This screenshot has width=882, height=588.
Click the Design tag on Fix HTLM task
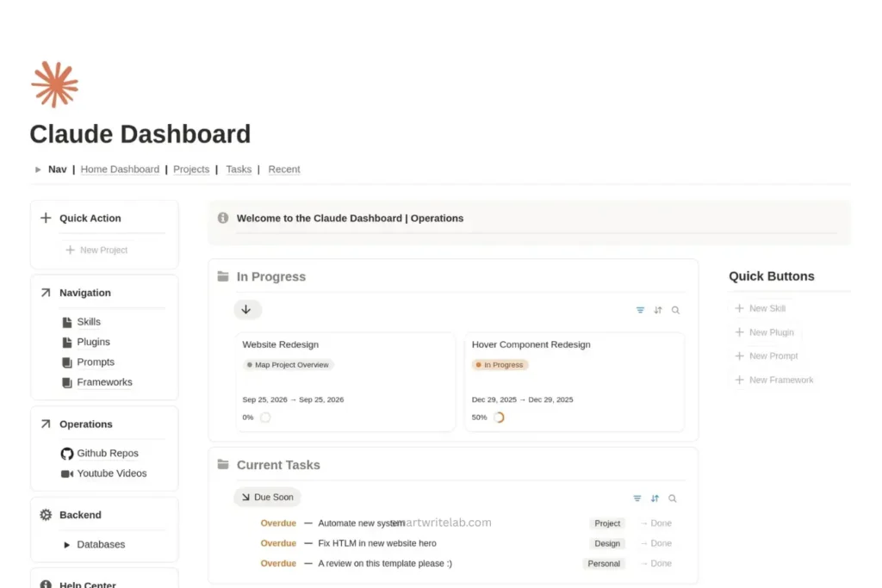tap(607, 543)
